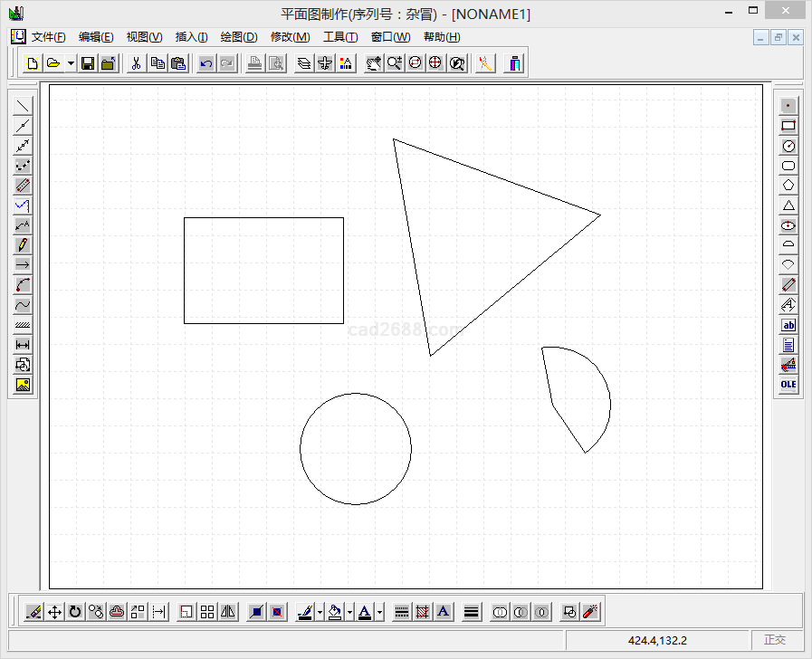Save the drawing with the floppy icon

click(88, 63)
